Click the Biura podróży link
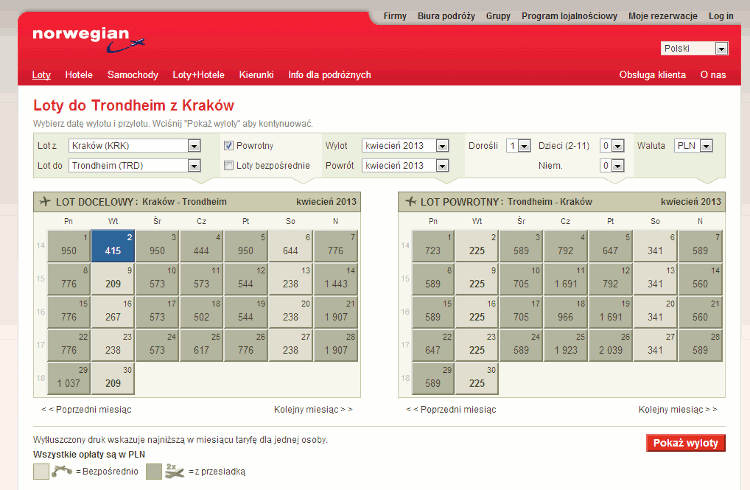This screenshot has height=490, width=750. (x=446, y=16)
